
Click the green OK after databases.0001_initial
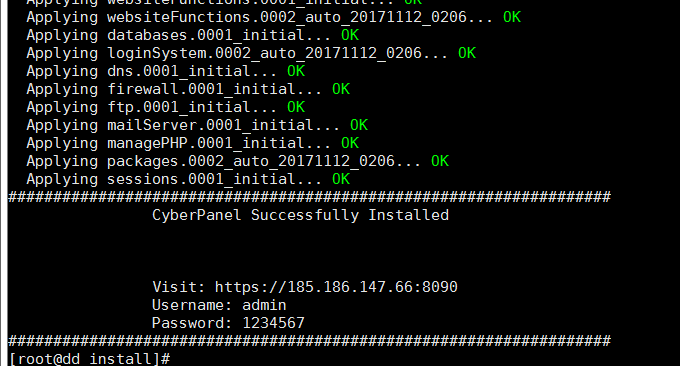point(350,35)
